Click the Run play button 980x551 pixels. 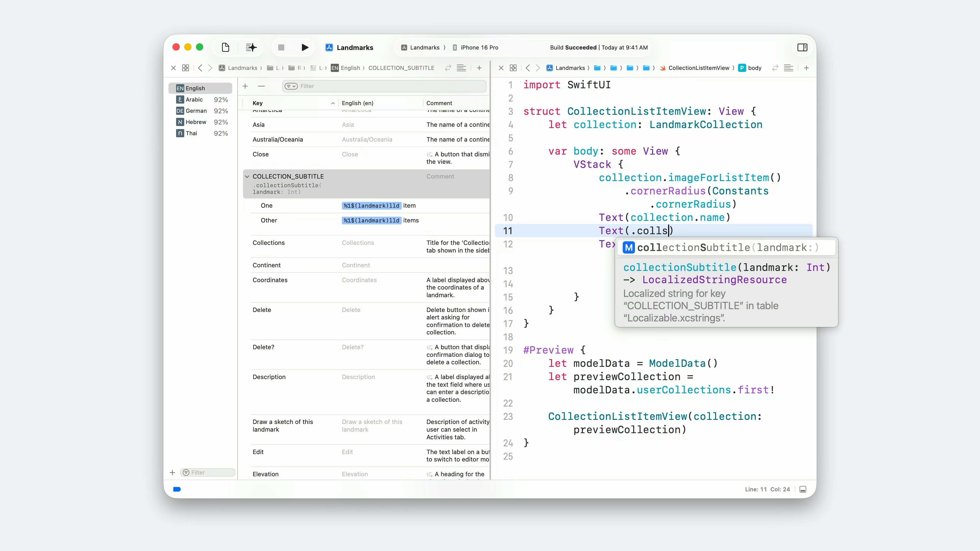point(305,47)
